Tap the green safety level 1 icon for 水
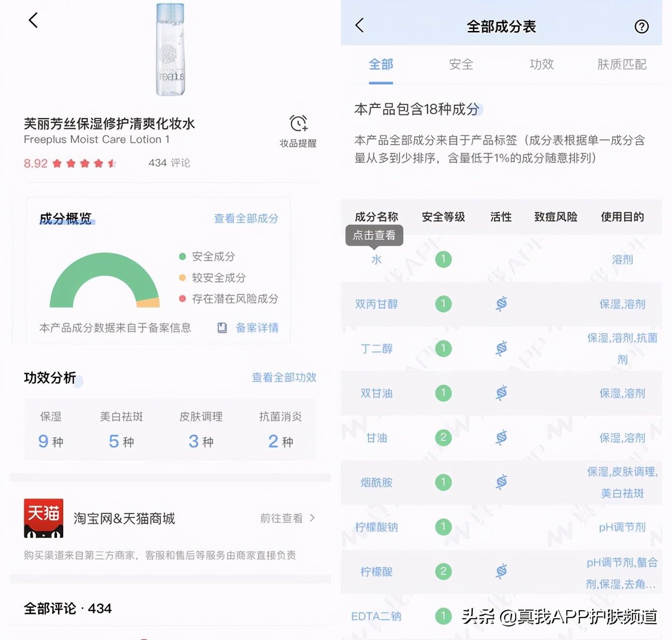 [x=443, y=259]
